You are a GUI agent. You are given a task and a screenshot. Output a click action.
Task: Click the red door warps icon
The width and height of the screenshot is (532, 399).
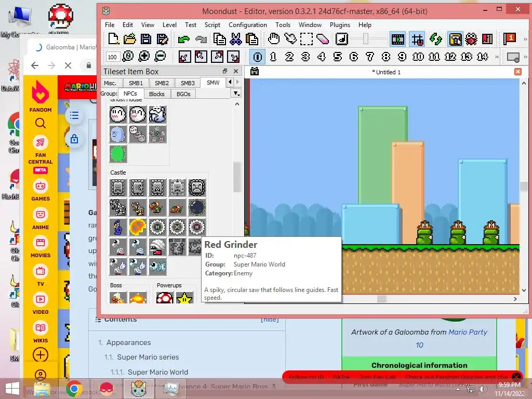click(x=487, y=39)
